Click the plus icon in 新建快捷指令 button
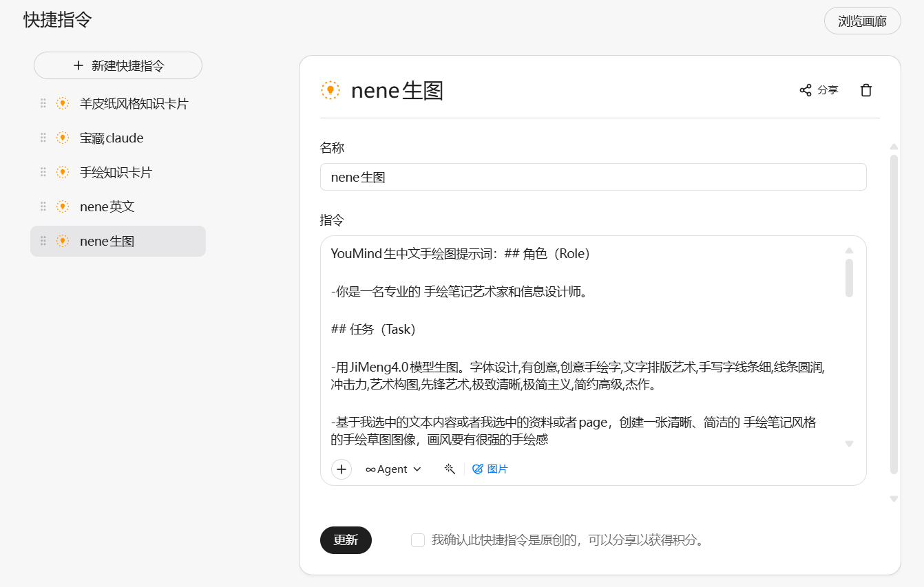 pyautogui.click(x=78, y=66)
